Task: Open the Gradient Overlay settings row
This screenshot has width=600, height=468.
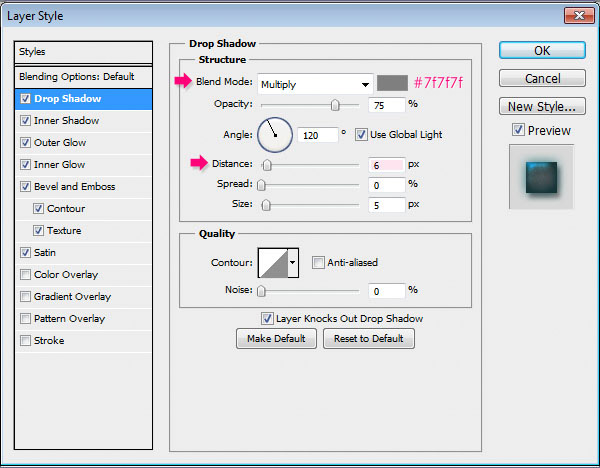Action: 83,297
